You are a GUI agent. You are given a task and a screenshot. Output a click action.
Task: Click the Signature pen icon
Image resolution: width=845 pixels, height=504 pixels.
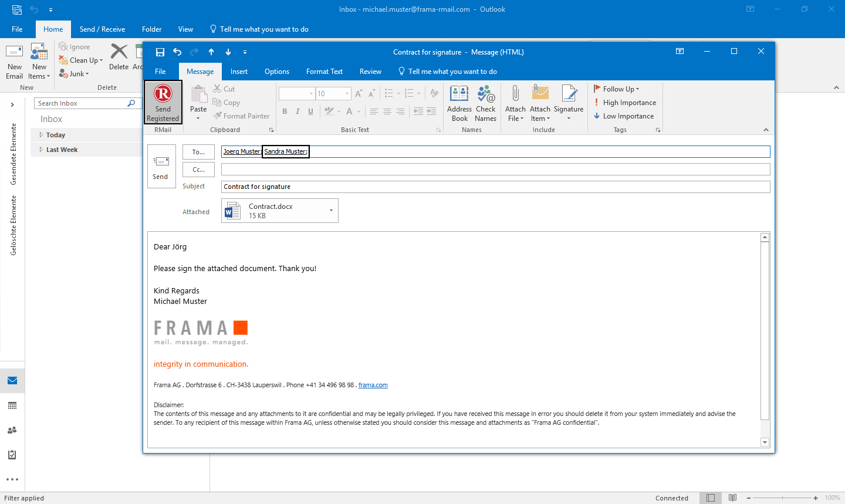pos(569,93)
